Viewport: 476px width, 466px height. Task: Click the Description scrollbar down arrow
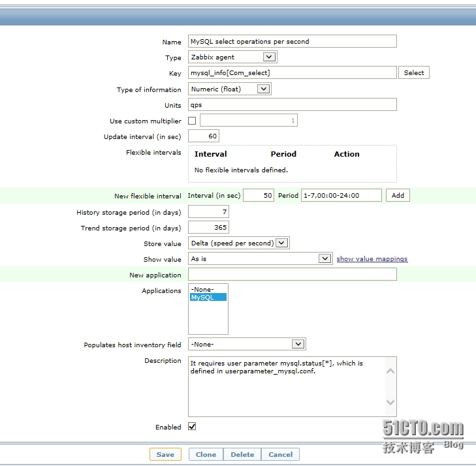point(390,402)
